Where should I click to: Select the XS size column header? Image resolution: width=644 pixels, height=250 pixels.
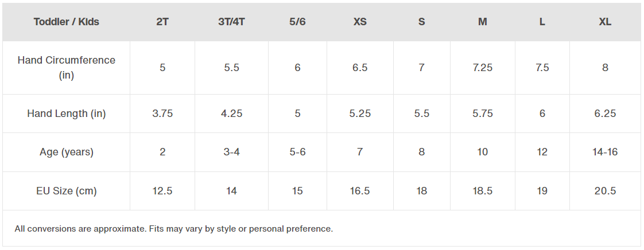point(360,22)
